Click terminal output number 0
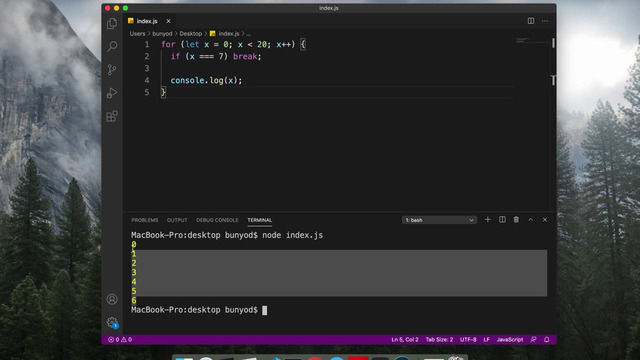The image size is (640, 360). click(134, 244)
